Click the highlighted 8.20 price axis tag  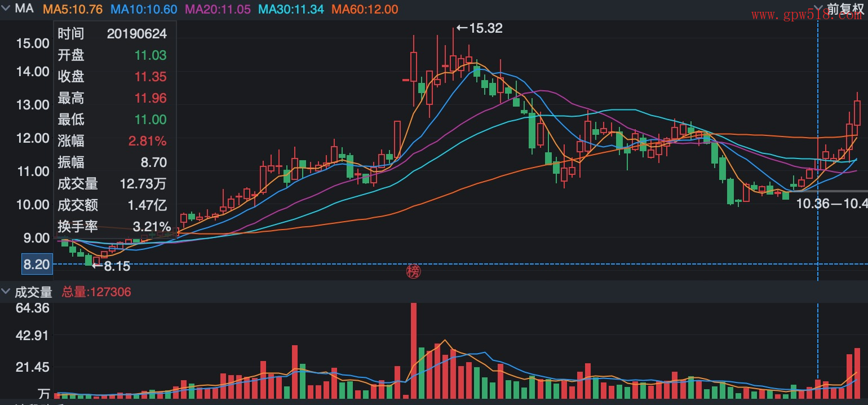tap(37, 264)
